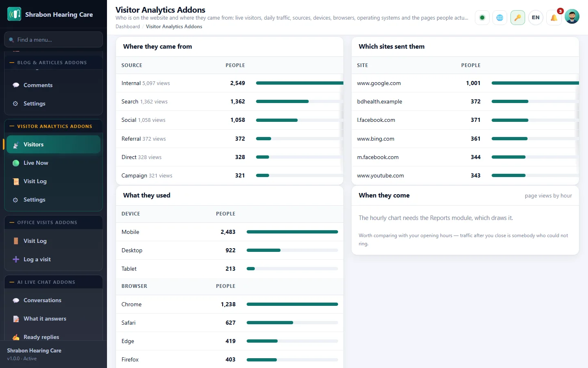Click the Safari browser row

pos(229,323)
